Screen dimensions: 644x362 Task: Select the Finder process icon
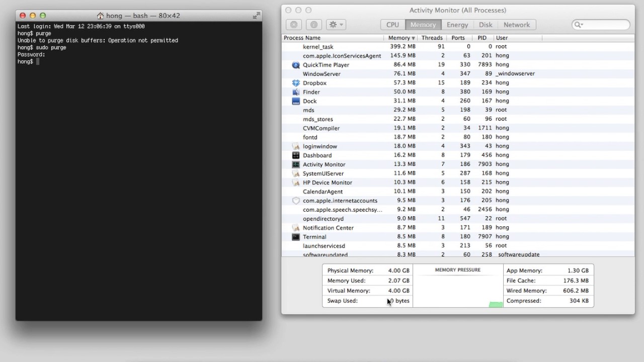(x=296, y=92)
